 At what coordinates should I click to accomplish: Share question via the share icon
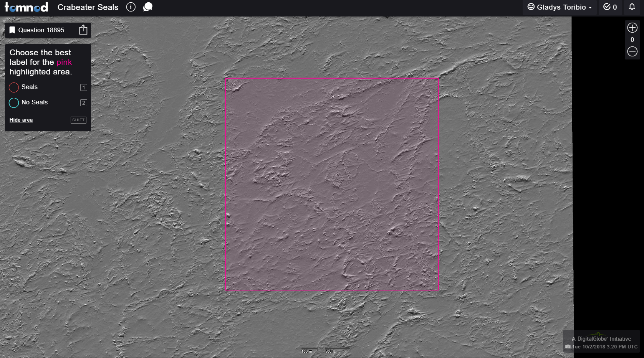click(x=83, y=30)
